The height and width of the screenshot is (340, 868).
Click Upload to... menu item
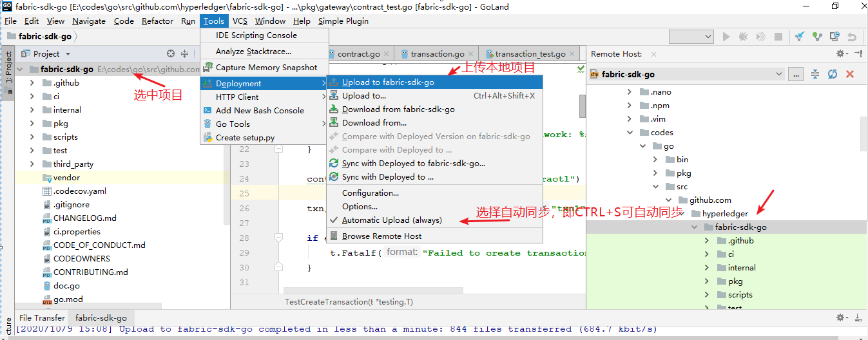pyautogui.click(x=435, y=95)
